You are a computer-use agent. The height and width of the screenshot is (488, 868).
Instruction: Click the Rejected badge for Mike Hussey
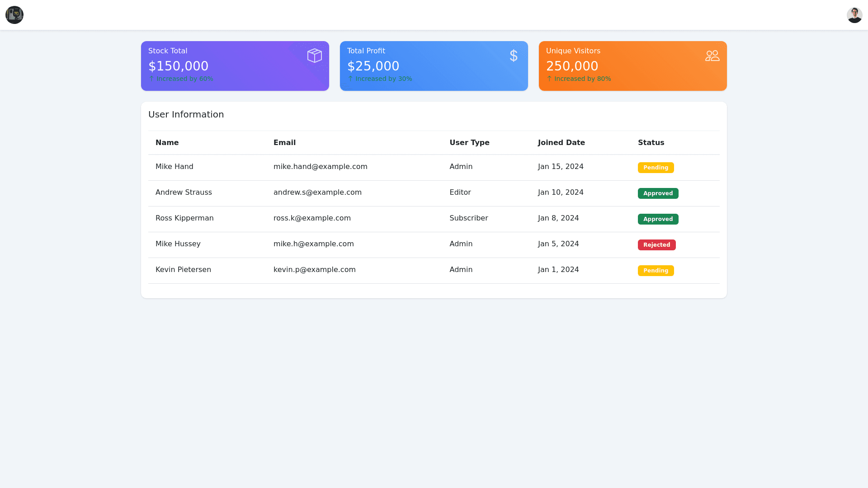pos(656,245)
